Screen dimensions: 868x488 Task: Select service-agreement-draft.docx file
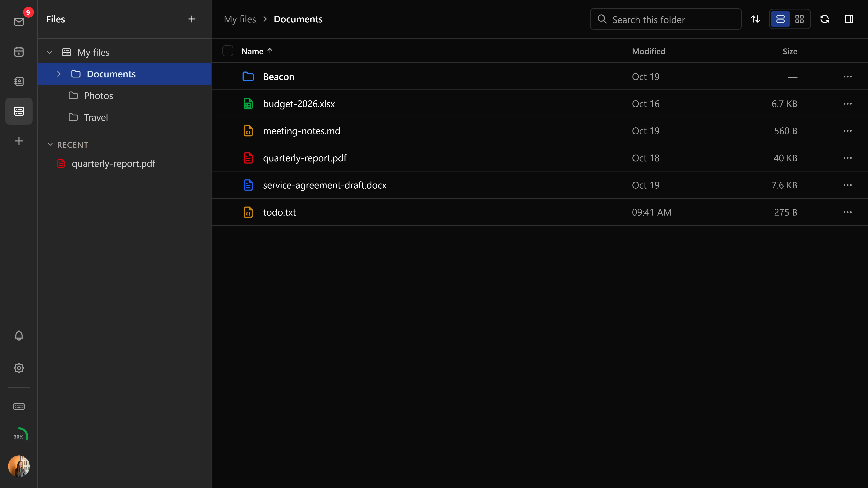(x=539, y=185)
